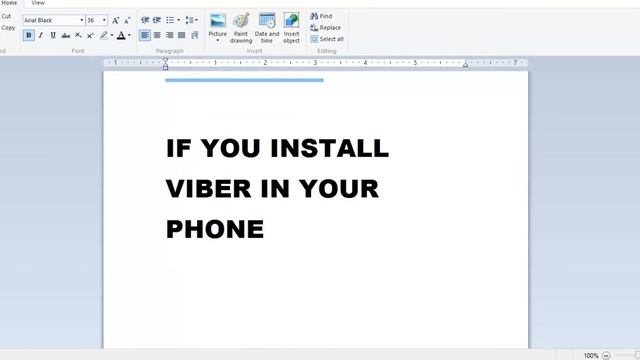Apply the font text color

coord(121,36)
